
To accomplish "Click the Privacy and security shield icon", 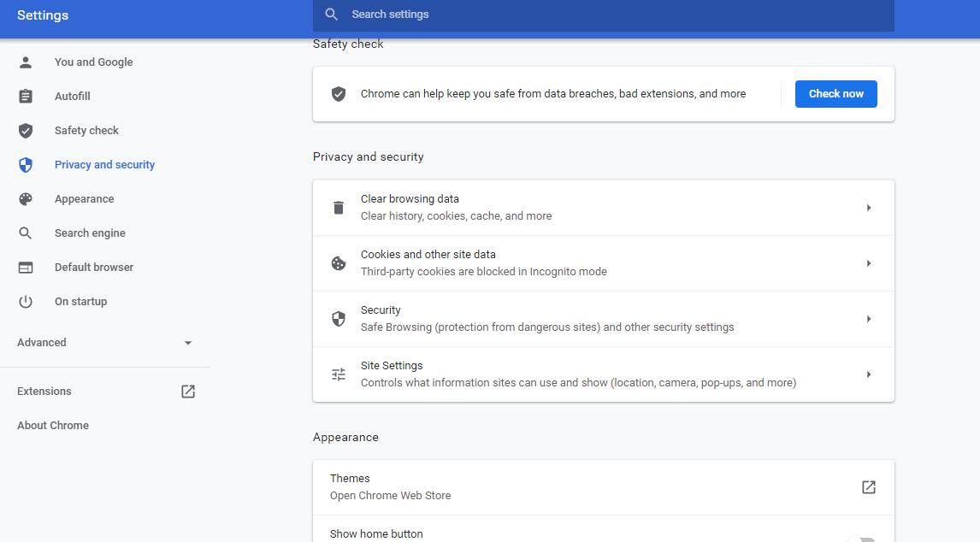I will pyautogui.click(x=26, y=164).
